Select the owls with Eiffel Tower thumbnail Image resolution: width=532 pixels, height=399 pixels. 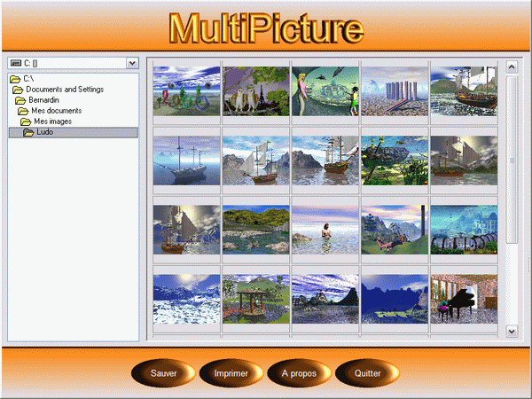tap(256, 91)
